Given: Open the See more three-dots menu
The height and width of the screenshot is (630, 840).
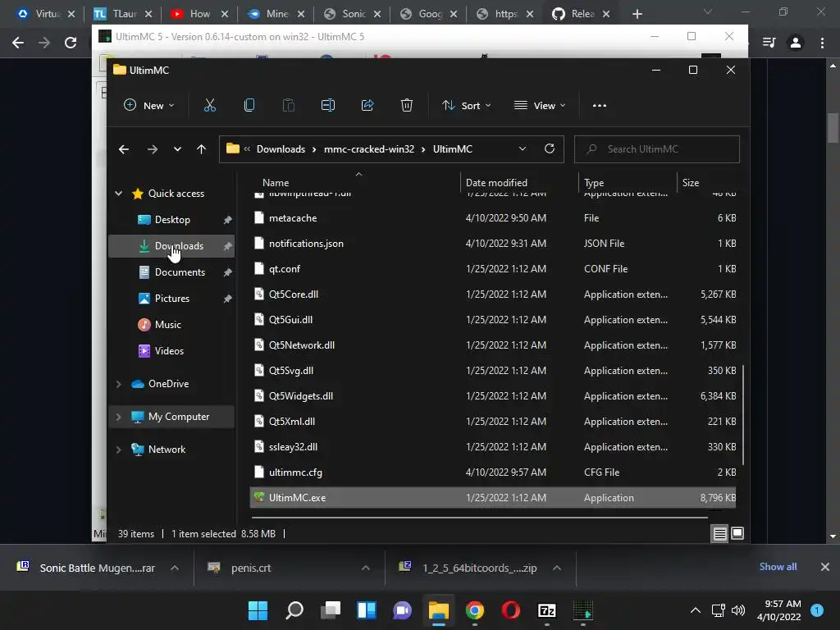Looking at the screenshot, I should coord(600,106).
